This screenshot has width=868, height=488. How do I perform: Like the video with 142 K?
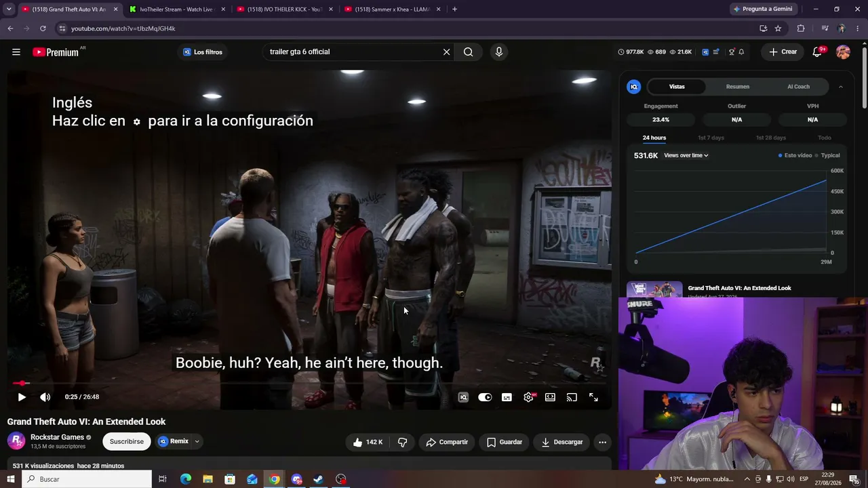367,442
